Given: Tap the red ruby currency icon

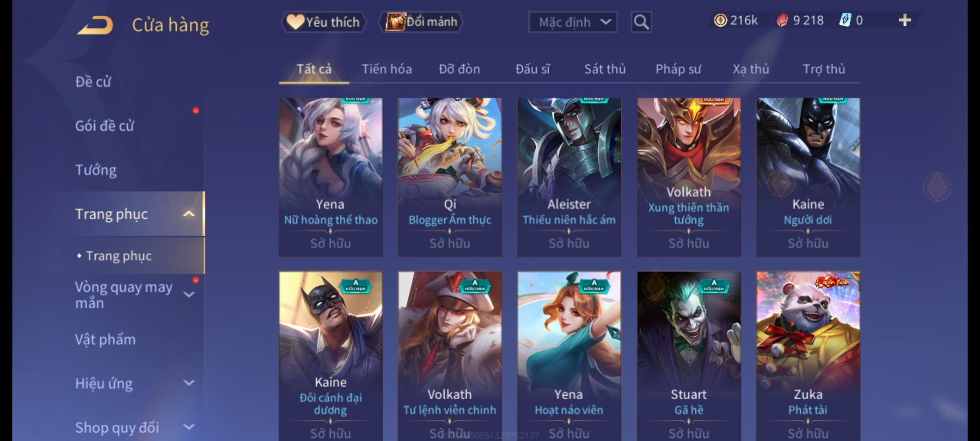Looking at the screenshot, I should 782,20.
